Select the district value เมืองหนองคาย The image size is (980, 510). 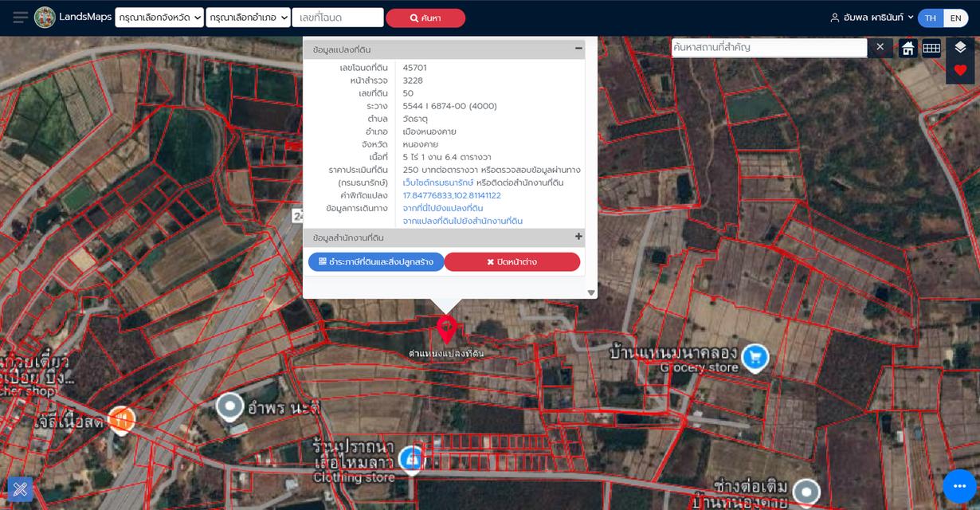pyautogui.click(x=429, y=131)
